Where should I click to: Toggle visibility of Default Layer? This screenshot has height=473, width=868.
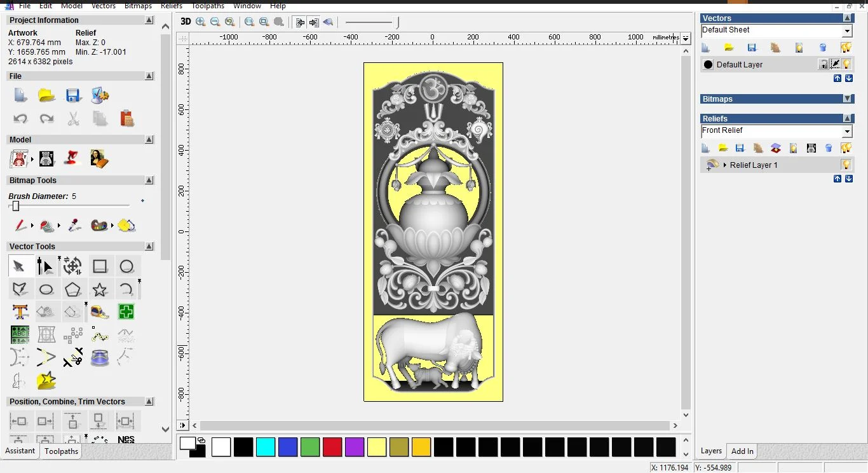pos(846,64)
